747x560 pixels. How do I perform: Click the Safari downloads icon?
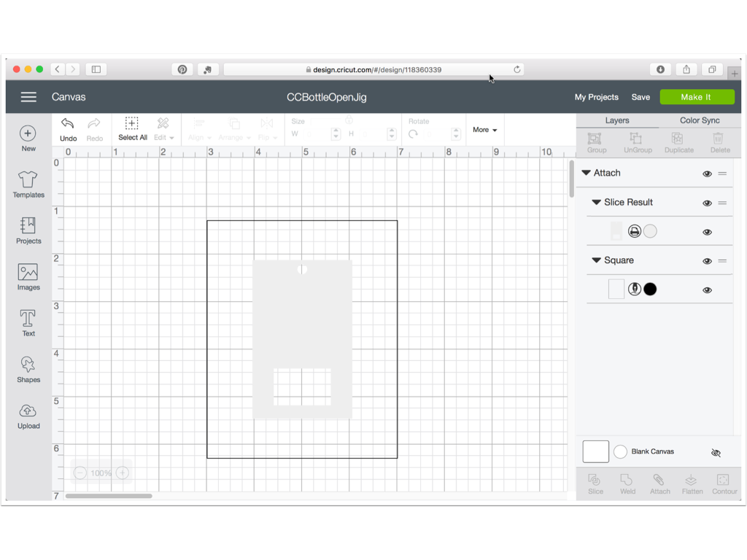(660, 69)
